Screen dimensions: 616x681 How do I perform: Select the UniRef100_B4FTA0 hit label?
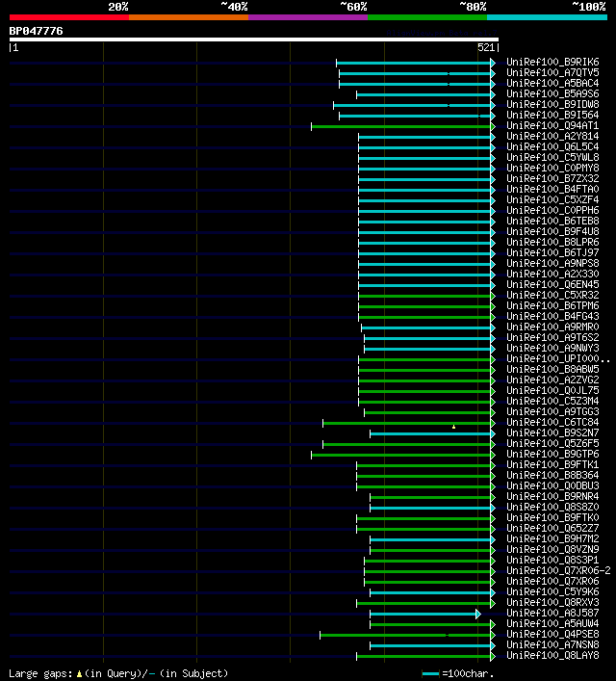coord(552,189)
